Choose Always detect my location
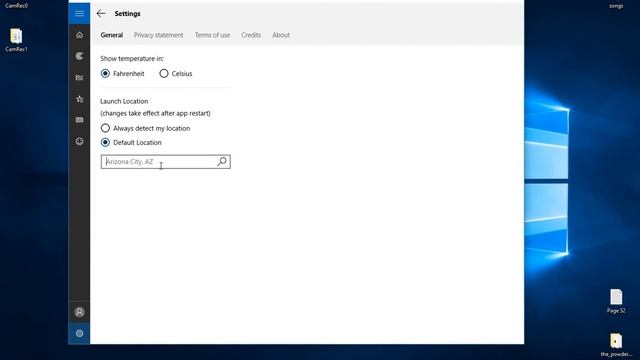This screenshot has width=640, height=360. (x=145, y=128)
